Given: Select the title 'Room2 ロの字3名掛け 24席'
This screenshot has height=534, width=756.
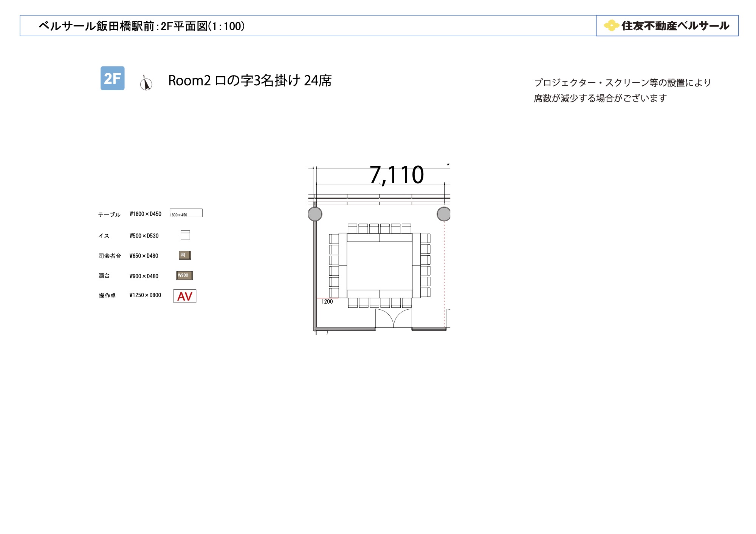Looking at the screenshot, I should click(250, 80).
